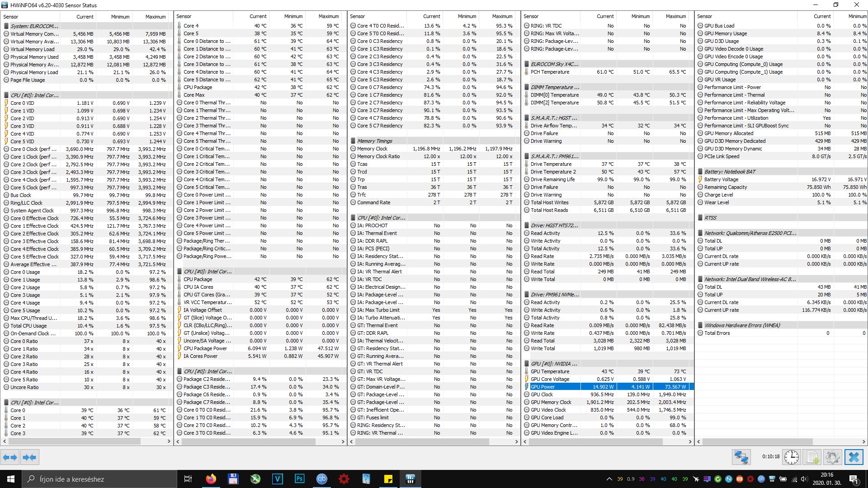Show hidden system tray icons chevron

pos(609,479)
